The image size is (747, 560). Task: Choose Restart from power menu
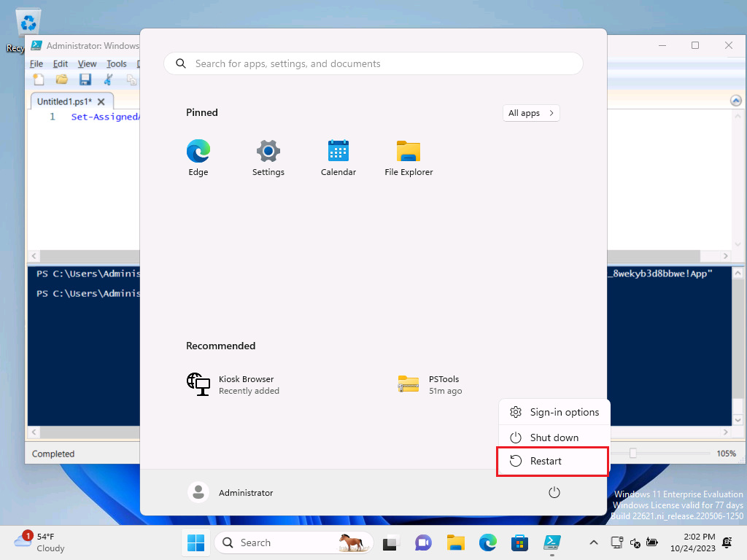point(553,461)
